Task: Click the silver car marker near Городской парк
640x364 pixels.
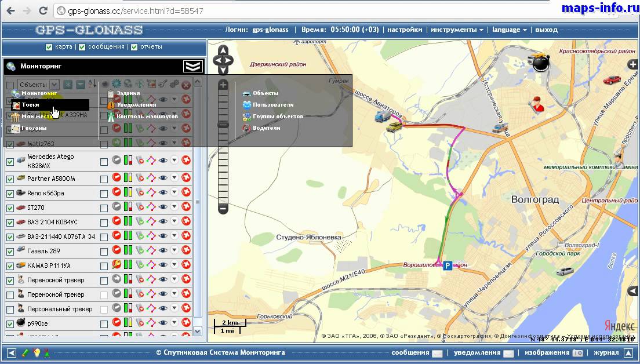Action: (565, 271)
